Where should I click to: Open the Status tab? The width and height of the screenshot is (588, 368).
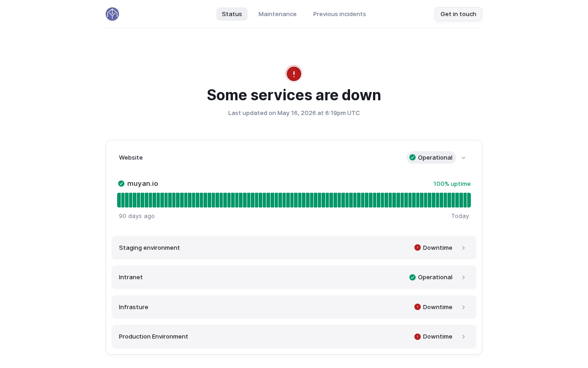pyautogui.click(x=232, y=14)
